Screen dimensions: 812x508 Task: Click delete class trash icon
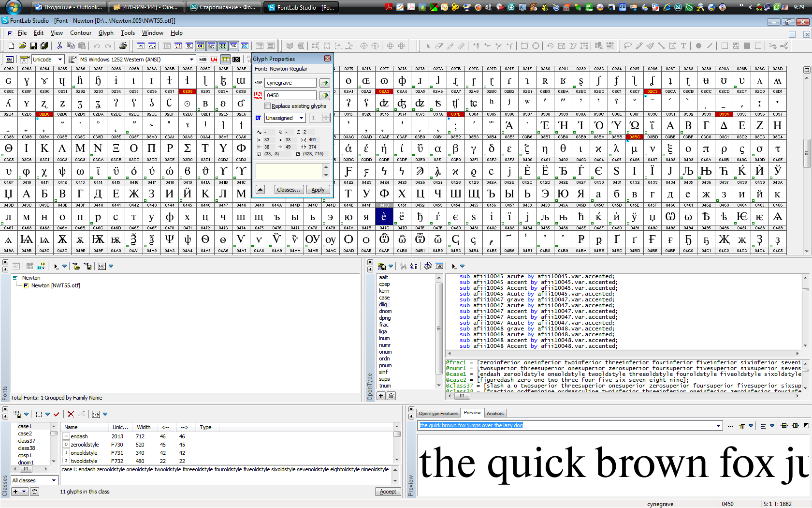point(34,492)
